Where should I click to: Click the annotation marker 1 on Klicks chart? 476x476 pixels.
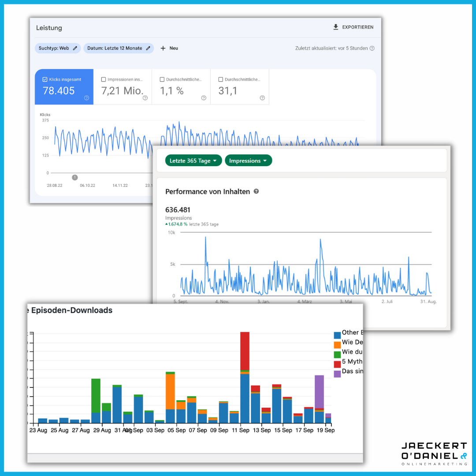74,177
